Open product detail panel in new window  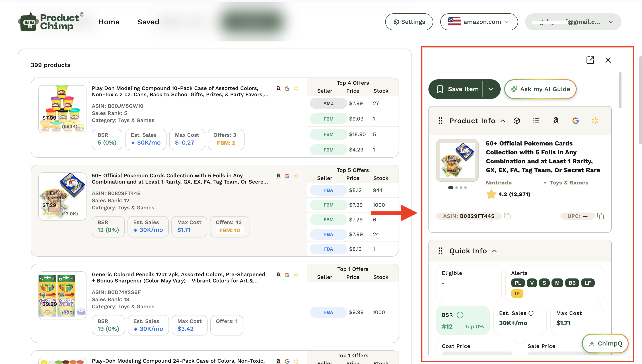pos(590,60)
